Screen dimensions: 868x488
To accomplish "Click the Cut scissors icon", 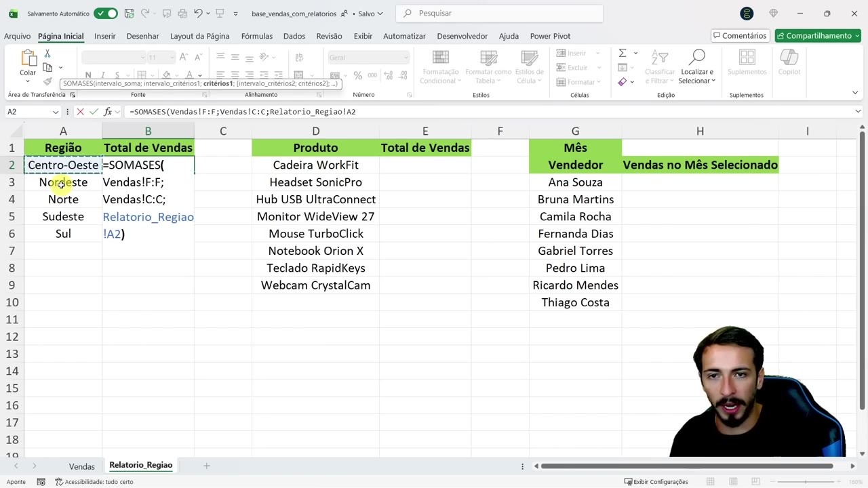I will [47, 54].
